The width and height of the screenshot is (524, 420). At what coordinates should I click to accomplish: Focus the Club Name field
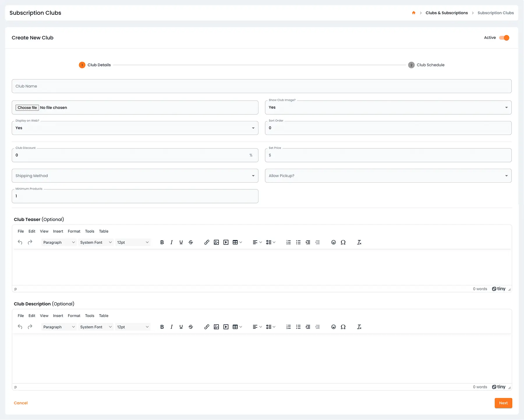[x=261, y=86]
